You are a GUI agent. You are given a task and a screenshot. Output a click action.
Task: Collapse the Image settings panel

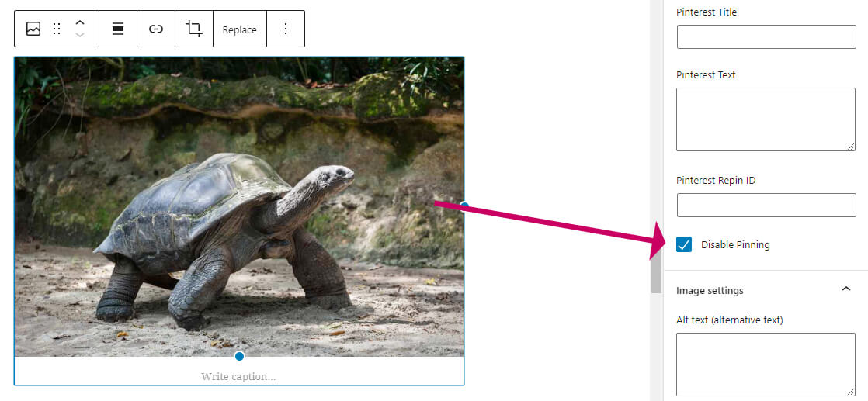click(x=845, y=290)
